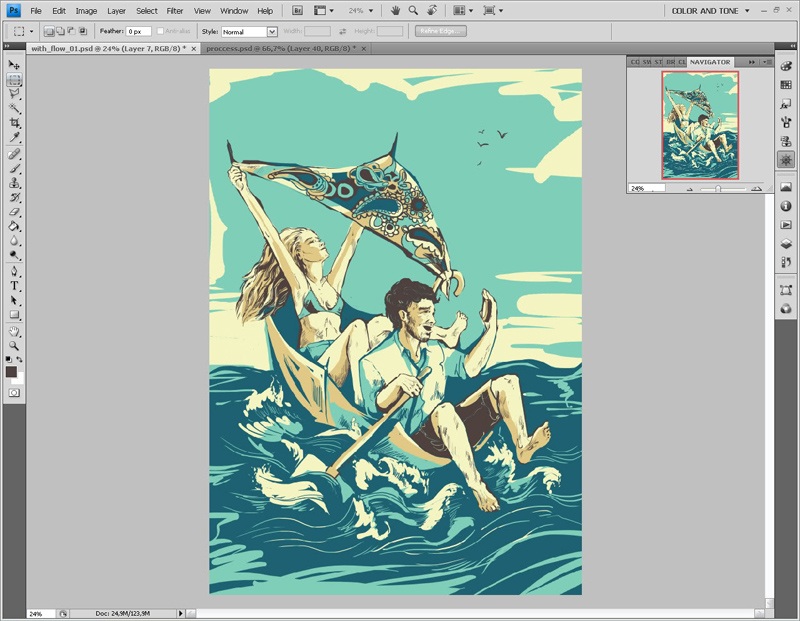This screenshot has width=800, height=621.
Task: Select the Move tool
Action: coord(14,65)
